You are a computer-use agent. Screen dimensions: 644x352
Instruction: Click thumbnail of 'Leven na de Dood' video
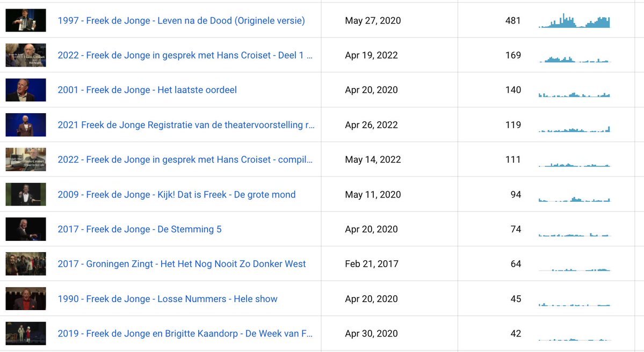point(26,21)
